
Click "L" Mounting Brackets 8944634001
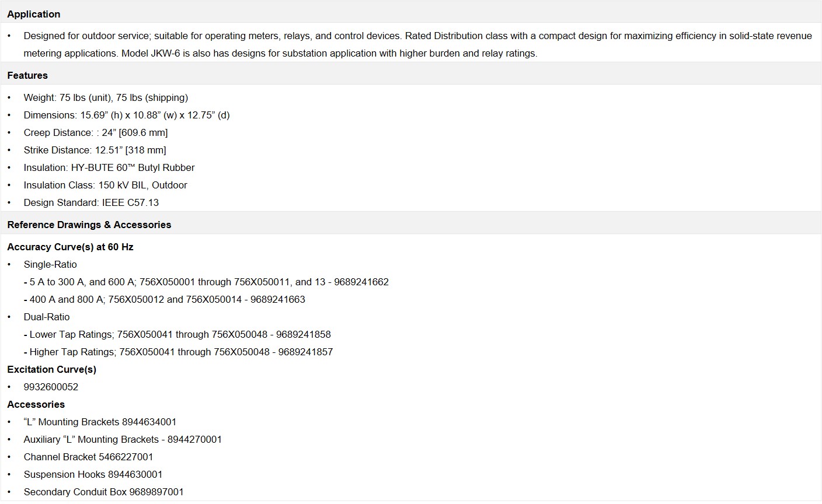(x=100, y=422)
